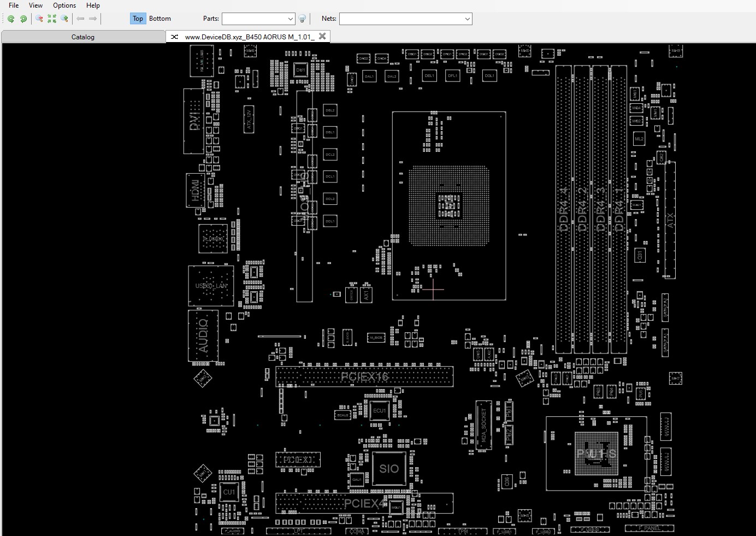The image size is (756, 536).
Task: Close the B450 AORUS M board tab
Action: point(322,36)
